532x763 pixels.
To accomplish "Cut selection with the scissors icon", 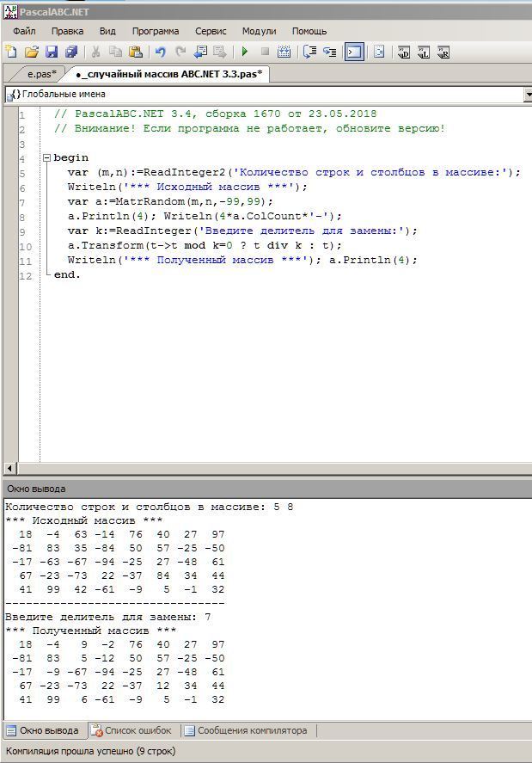I will (x=95, y=52).
